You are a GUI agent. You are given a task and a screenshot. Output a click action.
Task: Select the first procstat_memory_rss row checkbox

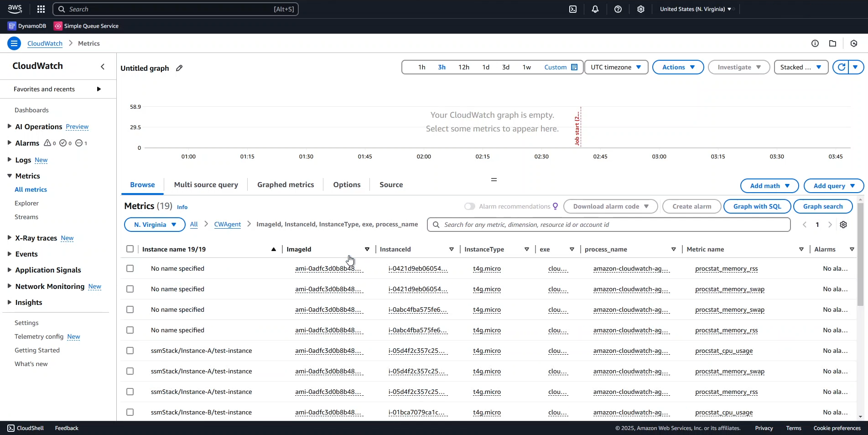pos(130,268)
